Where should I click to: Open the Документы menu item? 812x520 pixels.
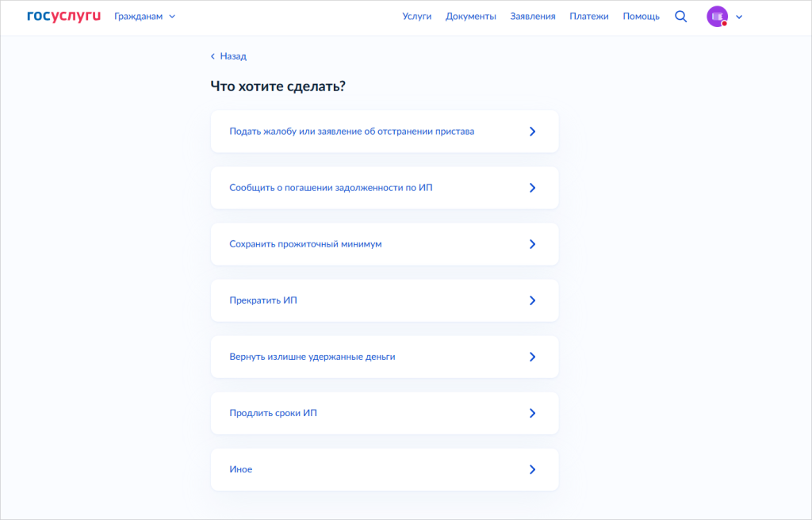pos(471,17)
